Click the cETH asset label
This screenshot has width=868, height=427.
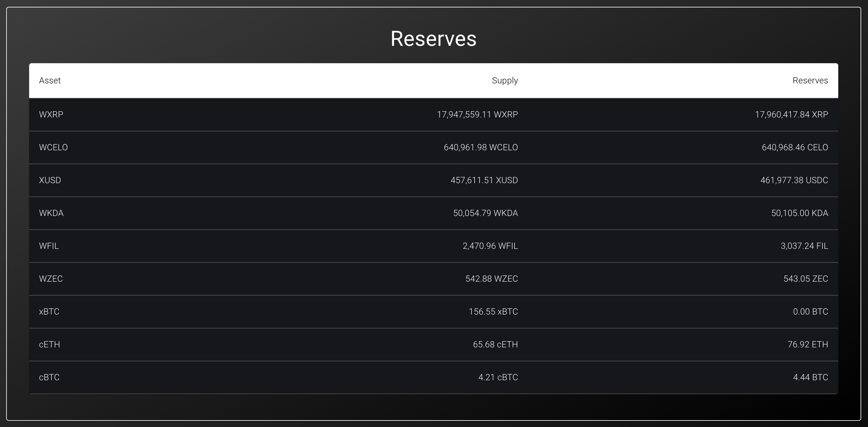[x=50, y=345]
